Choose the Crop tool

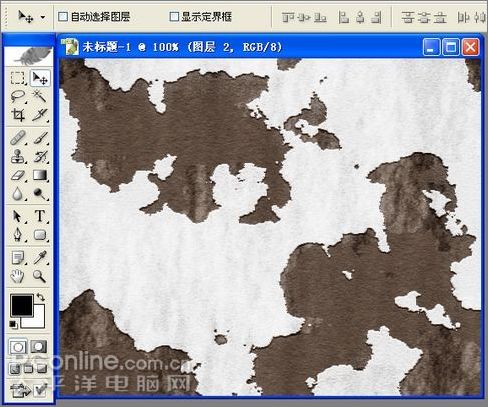pyautogui.click(x=17, y=115)
